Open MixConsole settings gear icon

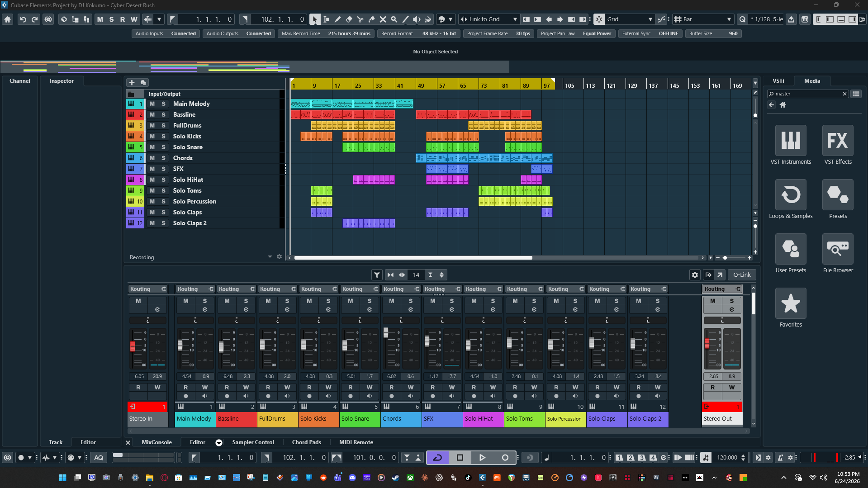695,275
